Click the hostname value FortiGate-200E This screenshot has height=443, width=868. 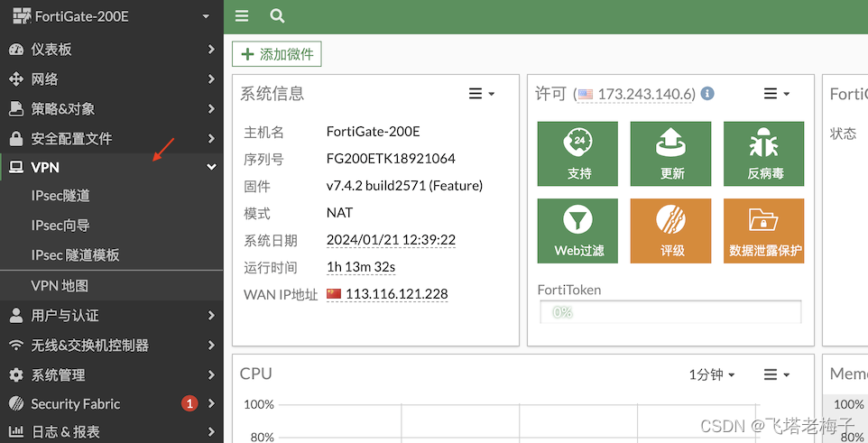click(x=374, y=131)
